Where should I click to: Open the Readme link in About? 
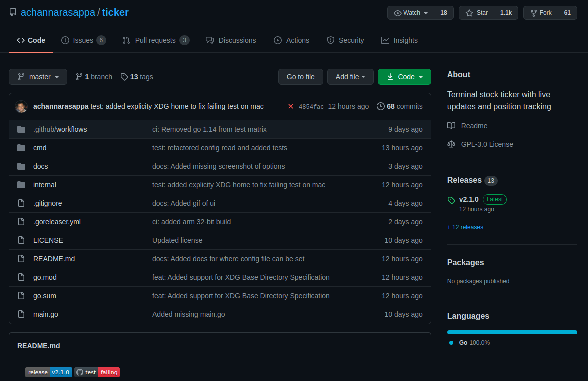[467, 126]
